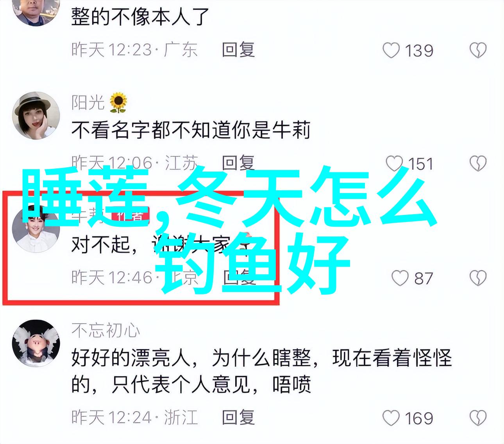Dislike the 12:23 Guangdong comment

477,50
